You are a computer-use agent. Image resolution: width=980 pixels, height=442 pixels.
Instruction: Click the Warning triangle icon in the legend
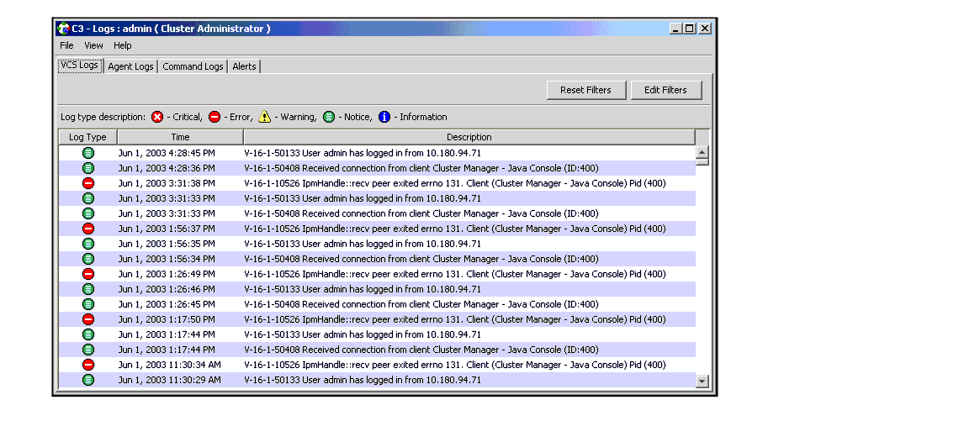click(x=265, y=117)
